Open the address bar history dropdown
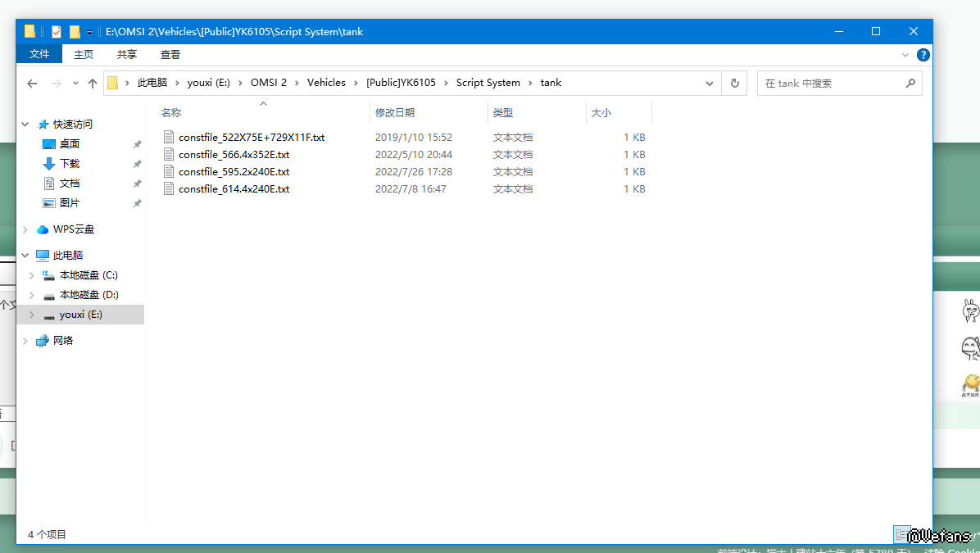Image resolution: width=980 pixels, height=553 pixels. click(710, 83)
